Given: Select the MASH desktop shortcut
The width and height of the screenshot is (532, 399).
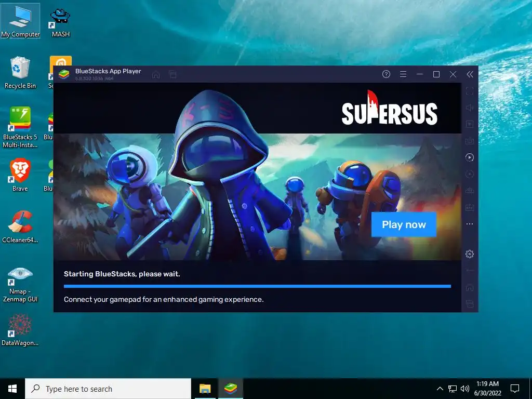Looking at the screenshot, I should pyautogui.click(x=60, y=22).
